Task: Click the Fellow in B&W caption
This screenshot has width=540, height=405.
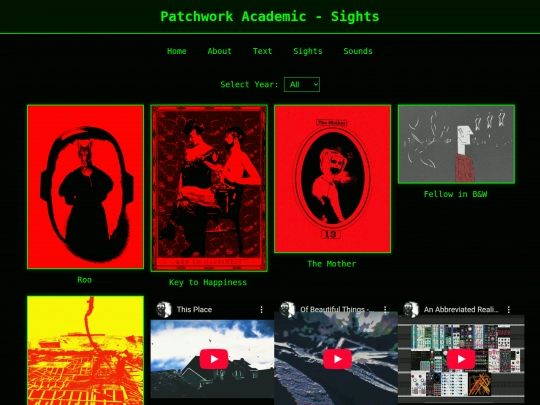Action: (x=455, y=194)
